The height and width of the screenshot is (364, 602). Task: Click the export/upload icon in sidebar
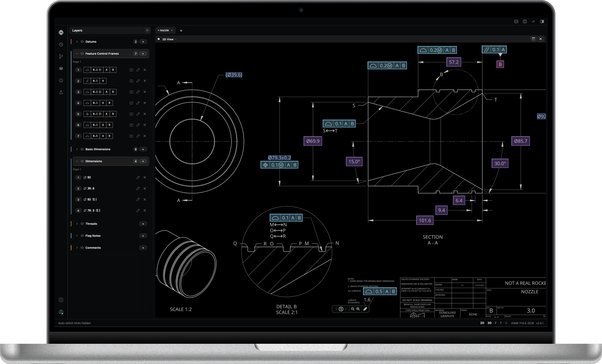[61, 92]
